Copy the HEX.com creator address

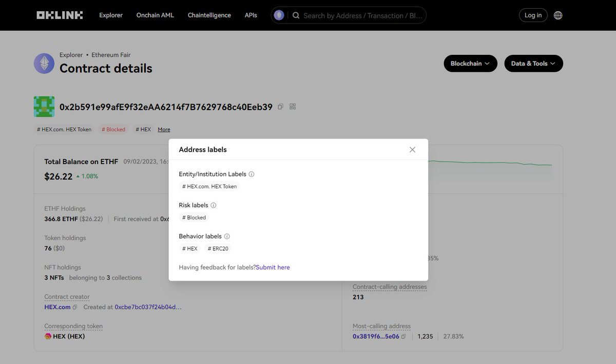click(75, 307)
